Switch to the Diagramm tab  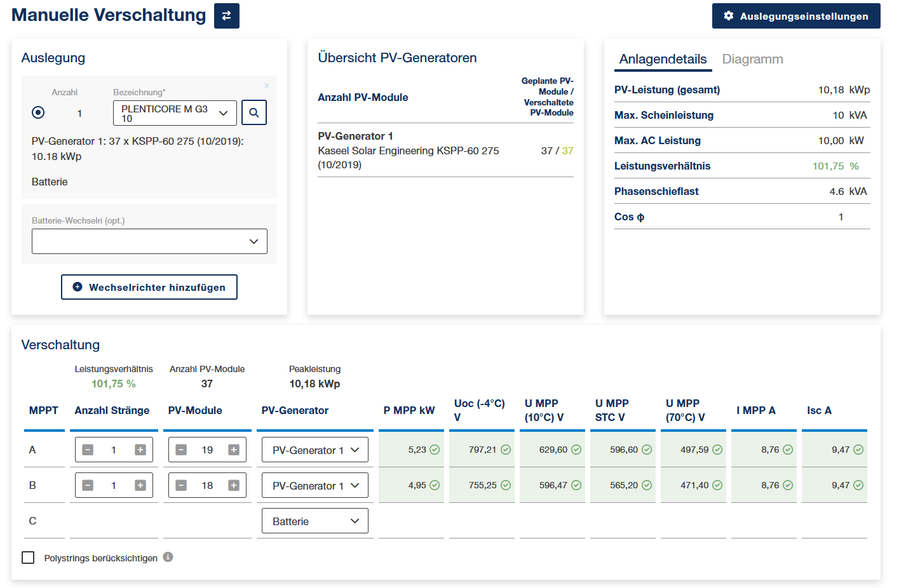(752, 59)
